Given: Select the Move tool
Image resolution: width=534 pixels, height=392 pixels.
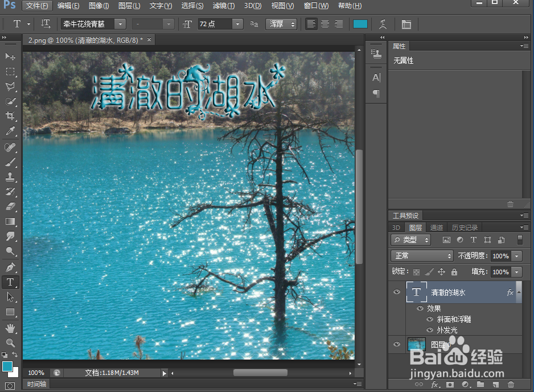Looking at the screenshot, I should (x=10, y=57).
